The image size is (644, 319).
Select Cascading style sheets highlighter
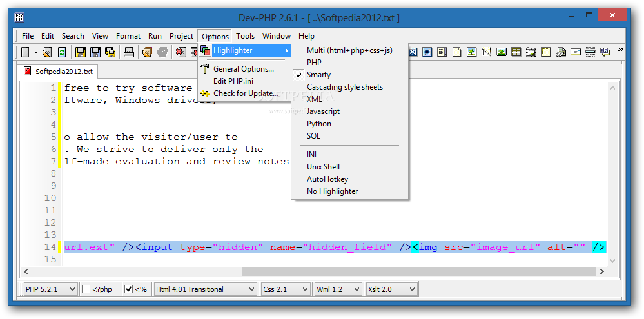point(350,87)
